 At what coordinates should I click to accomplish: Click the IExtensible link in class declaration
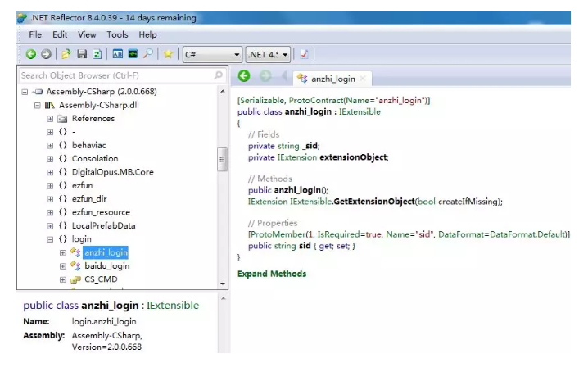point(359,111)
